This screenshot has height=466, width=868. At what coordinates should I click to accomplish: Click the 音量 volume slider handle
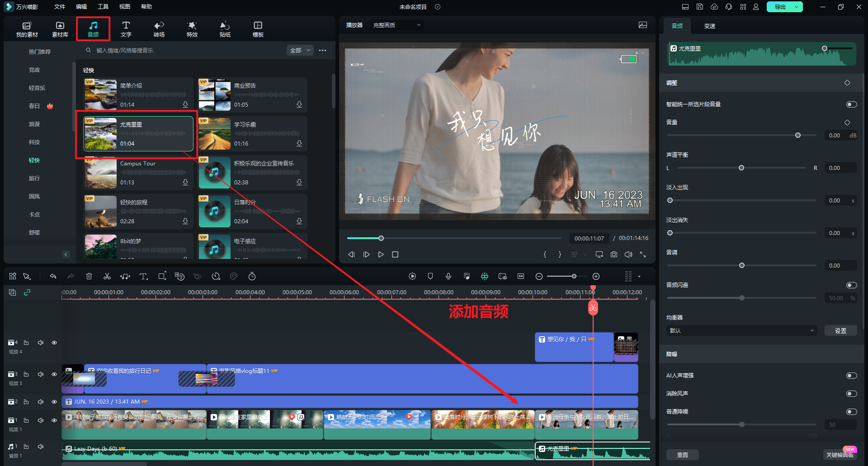(x=798, y=135)
